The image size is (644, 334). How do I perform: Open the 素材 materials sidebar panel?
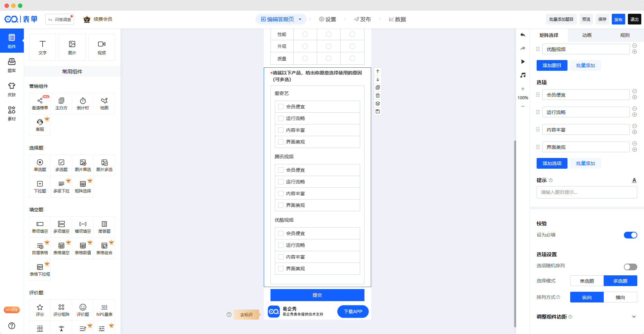pos(12,113)
